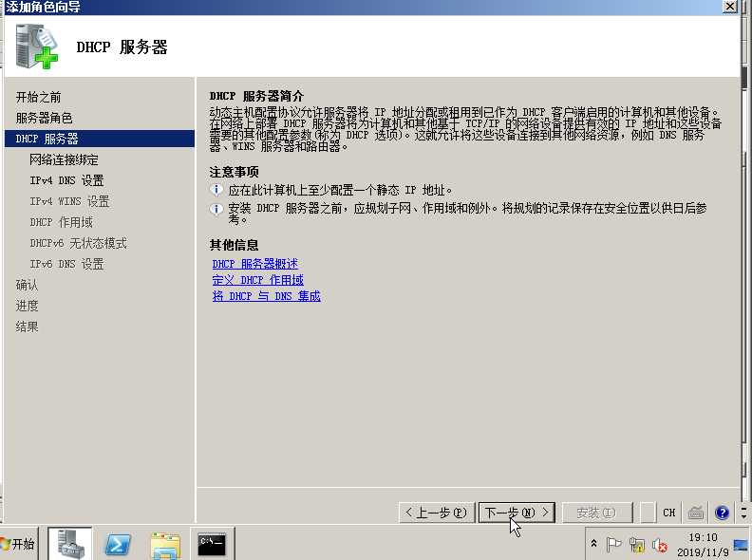
Task: Open Windows Explorer folder icon in taskbar
Action: click(165, 545)
